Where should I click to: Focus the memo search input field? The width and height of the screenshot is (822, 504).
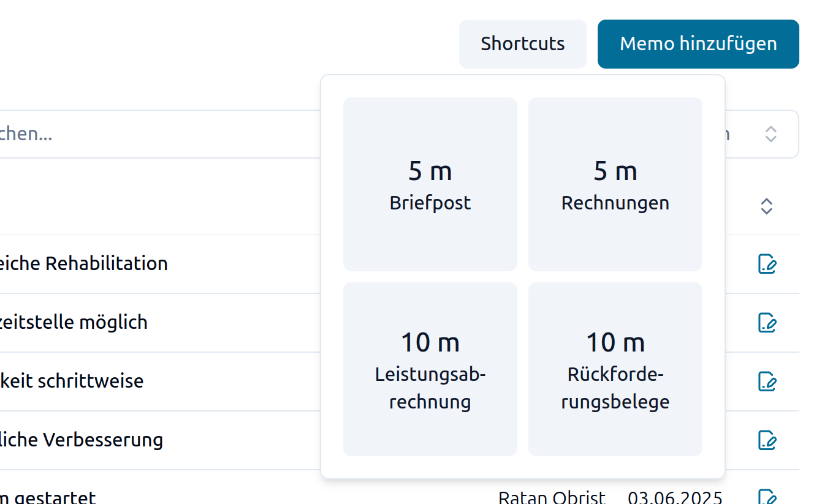(x=153, y=134)
